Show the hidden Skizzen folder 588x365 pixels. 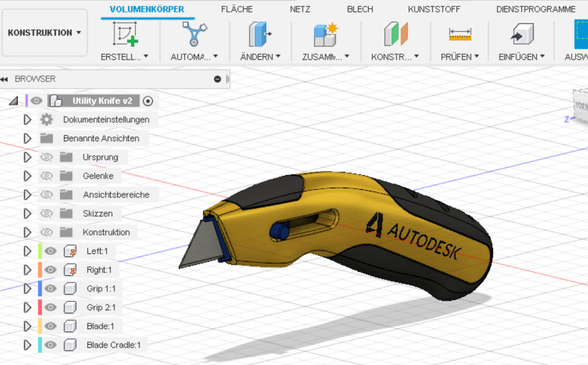point(46,213)
